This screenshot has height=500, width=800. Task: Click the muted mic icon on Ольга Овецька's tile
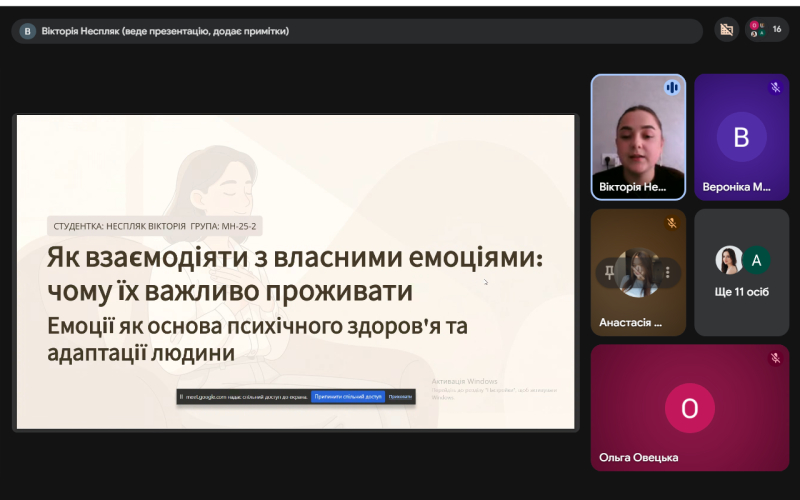click(x=774, y=358)
